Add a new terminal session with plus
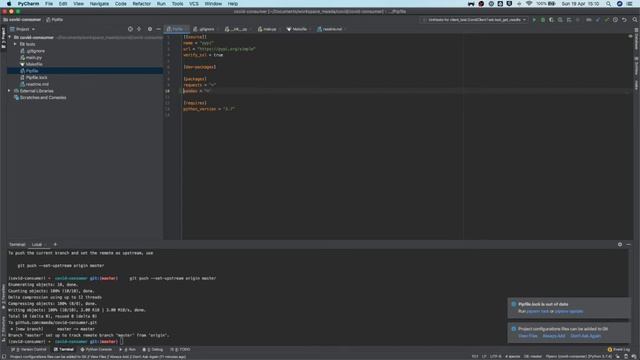Screen dimensions: 640x360 [55, 244]
